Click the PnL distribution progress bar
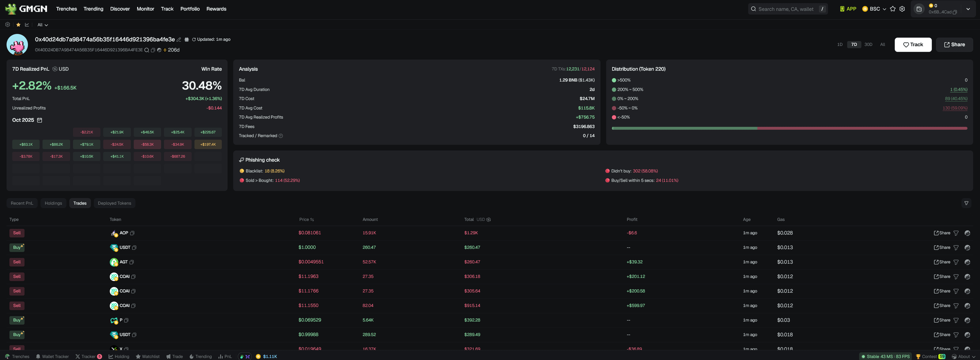This screenshot has width=980, height=360. point(789,129)
